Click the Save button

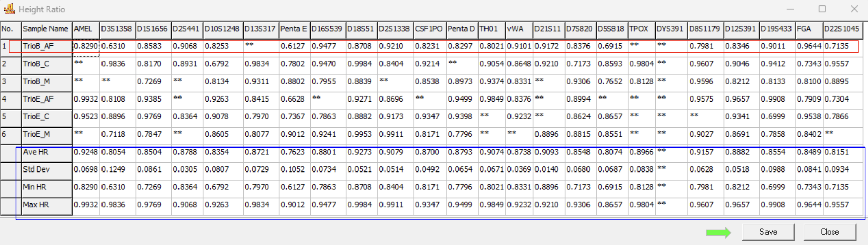pyautogui.click(x=768, y=232)
